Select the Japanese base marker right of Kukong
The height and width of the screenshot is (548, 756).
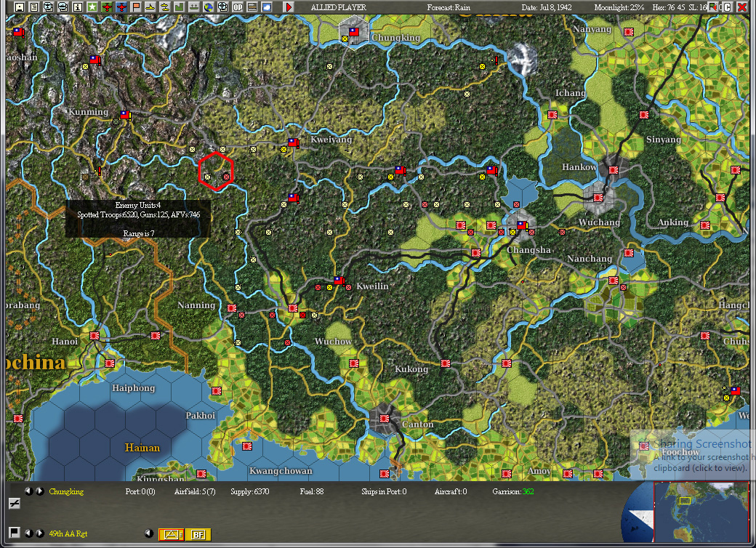click(446, 363)
